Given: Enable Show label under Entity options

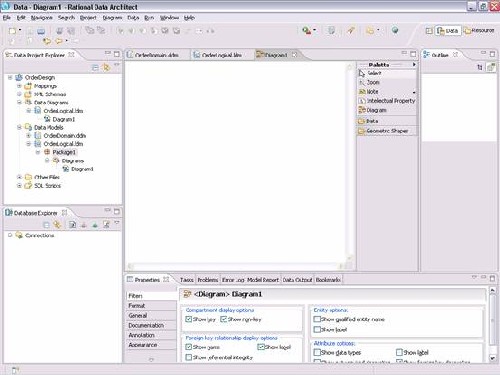Looking at the screenshot, I should 317,330.
